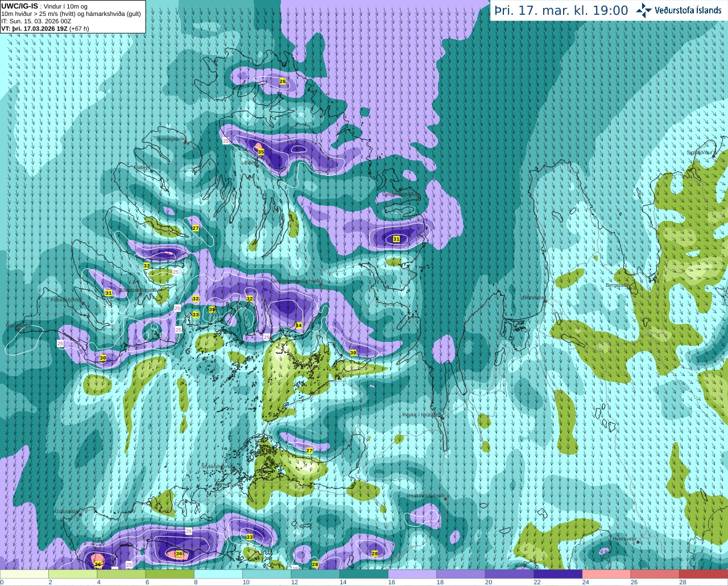Click the Patreksfjörður station label
Image resolution: width=728 pixels, height=586 pixels.
66,299
